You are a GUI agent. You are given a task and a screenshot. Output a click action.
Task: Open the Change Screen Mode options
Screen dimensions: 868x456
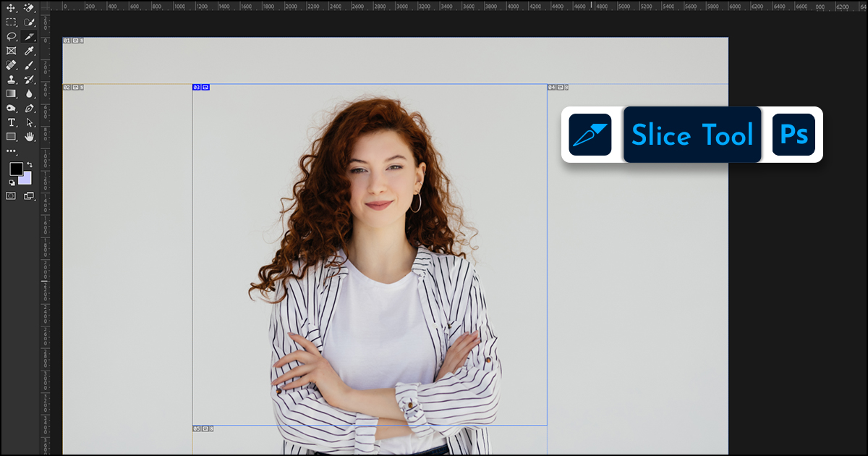(30, 195)
